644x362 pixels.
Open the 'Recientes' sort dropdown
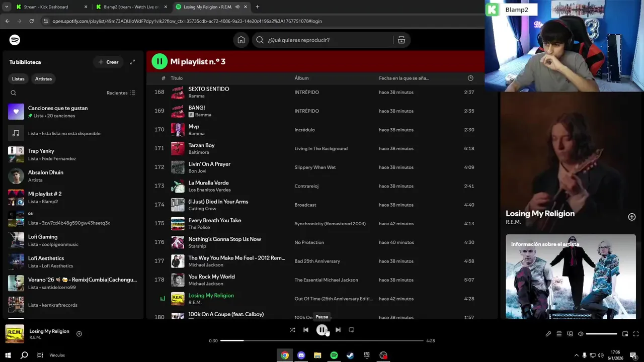(x=121, y=93)
